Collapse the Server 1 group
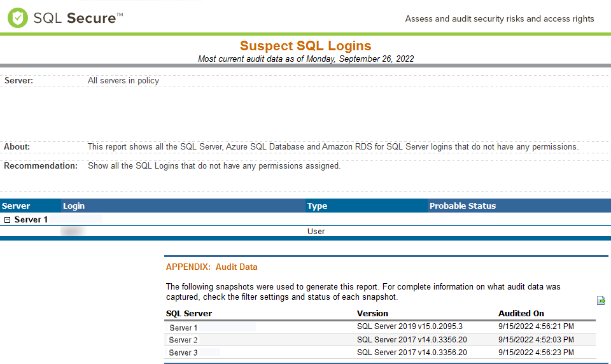The height and width of the screenshot is (364, 611). [7, 220]
